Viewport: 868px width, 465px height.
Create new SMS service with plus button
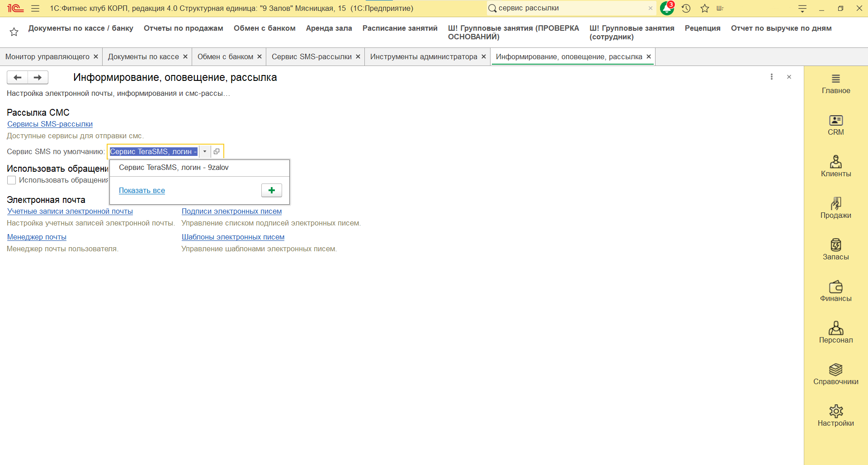[x=271, y=190]
